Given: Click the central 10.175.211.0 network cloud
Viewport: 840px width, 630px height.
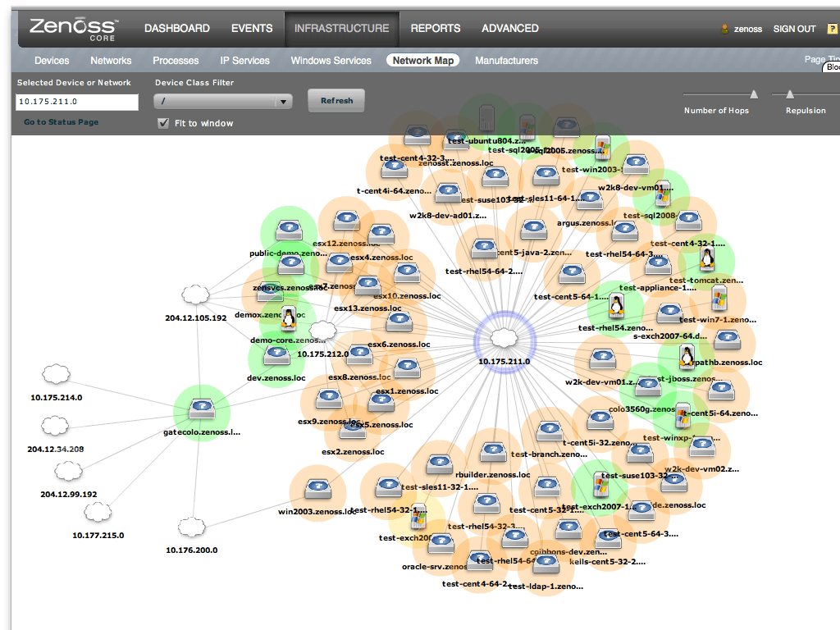Looking at the screenshot, I should [504, 338].
